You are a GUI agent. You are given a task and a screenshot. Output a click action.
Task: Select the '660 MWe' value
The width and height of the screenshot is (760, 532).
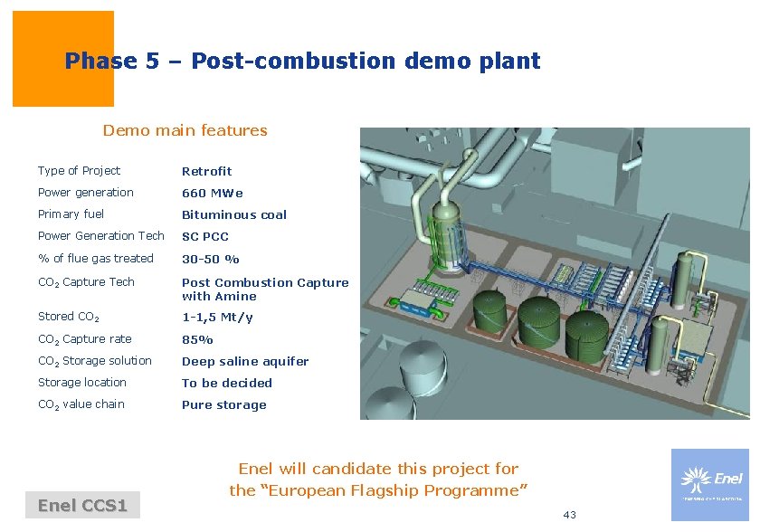coord(213,194)
